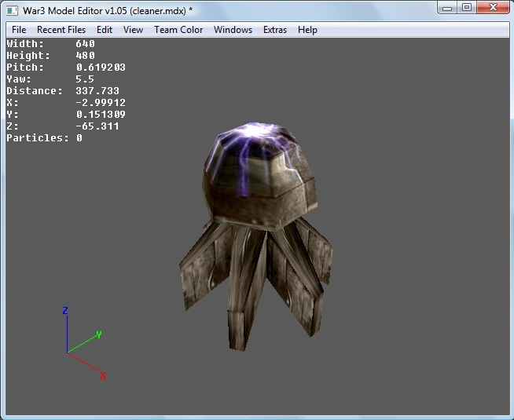Open the Edit menu

(105, 30)
